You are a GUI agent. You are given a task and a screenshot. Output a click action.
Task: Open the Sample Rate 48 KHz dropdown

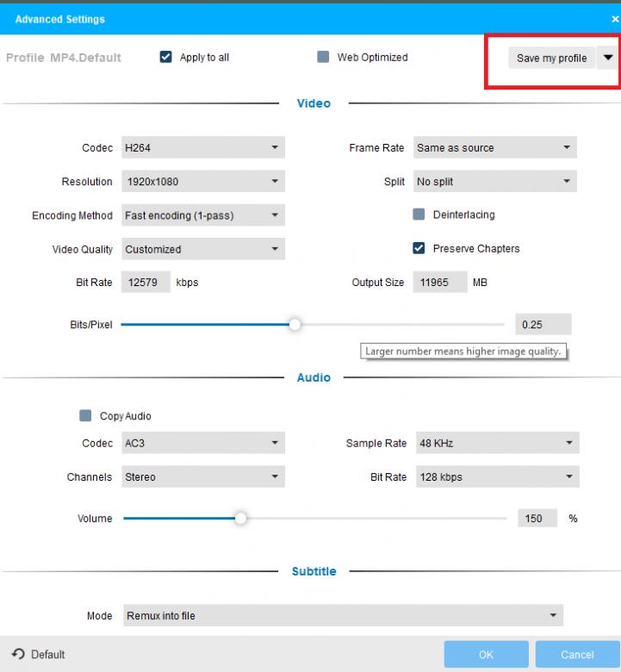point(498,443)
